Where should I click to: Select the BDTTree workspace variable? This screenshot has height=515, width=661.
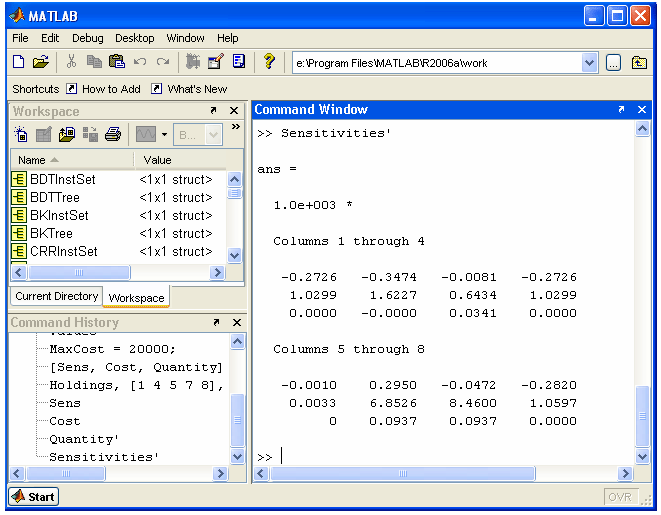(x=118, y=198)
